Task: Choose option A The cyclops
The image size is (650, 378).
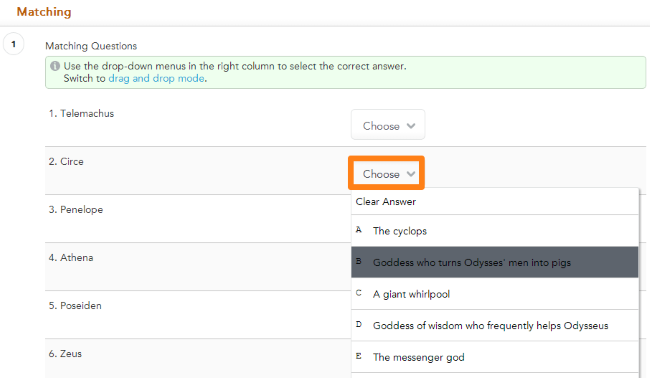Action: click(x=495, y=231)
